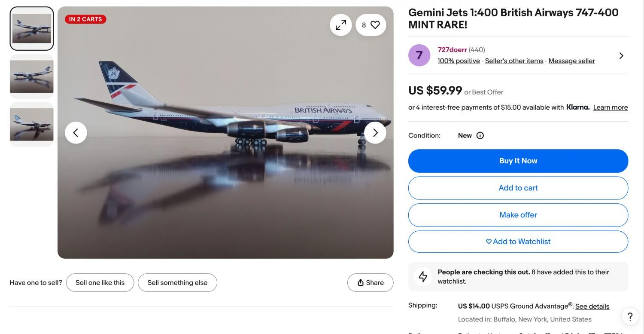Select the first thumbnail image
This screenshot has width=644, height=334.
pos(32,28)
